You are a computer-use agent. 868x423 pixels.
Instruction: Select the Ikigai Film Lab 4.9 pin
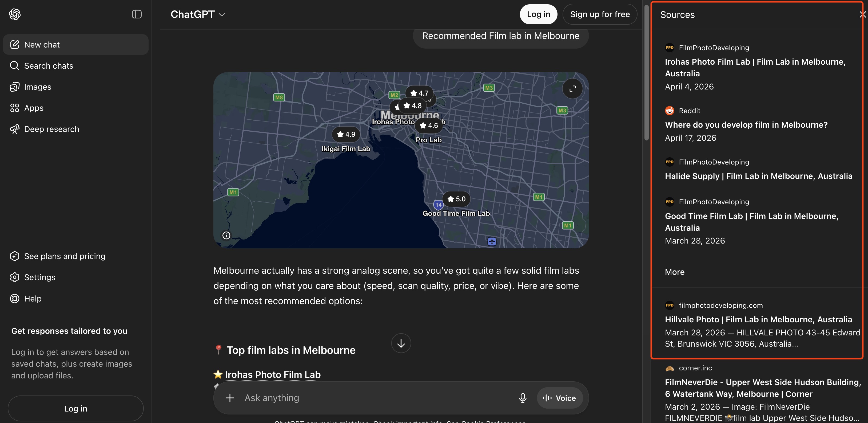[346, 134]
